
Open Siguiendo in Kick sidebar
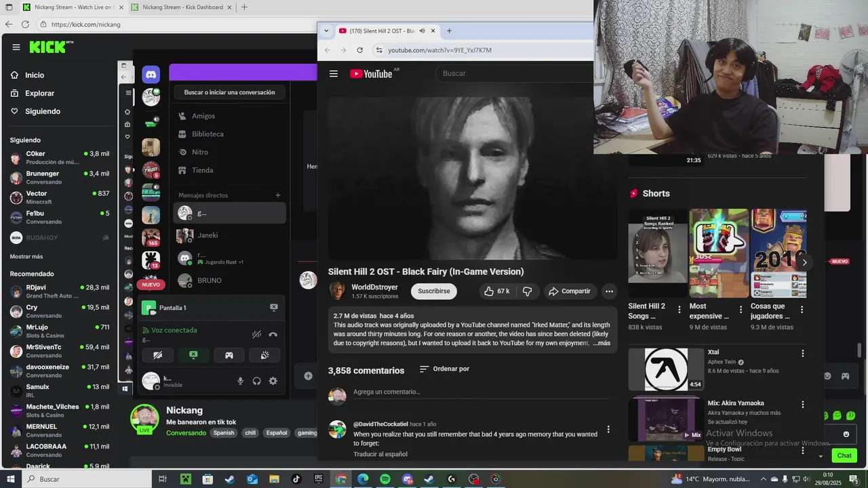point(43,111)
